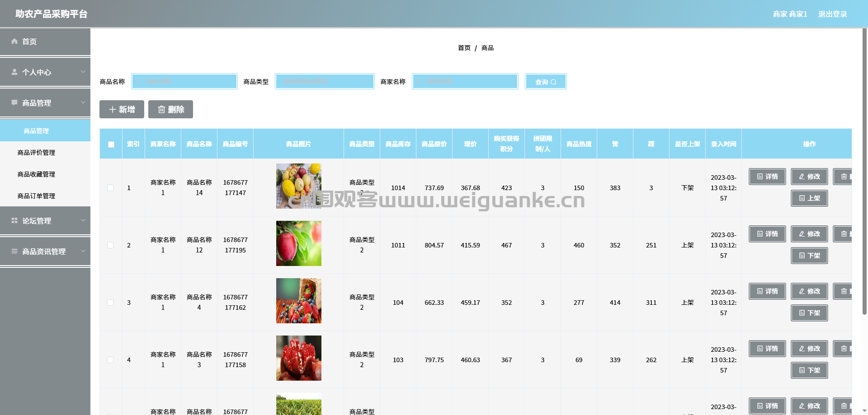Expand the 论坛管理 sidebar menu
Image resolution: width=868 pixels, height=415 pixels.
pos(45,221)
